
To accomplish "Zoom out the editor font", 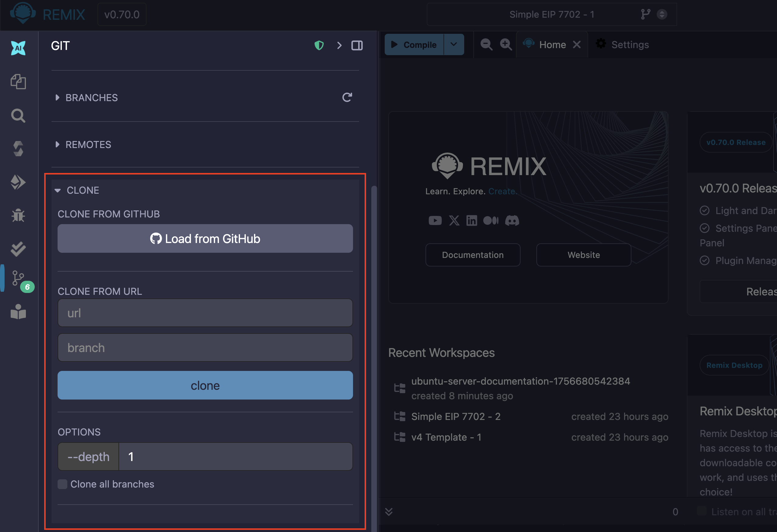I will tap(486, 44).
